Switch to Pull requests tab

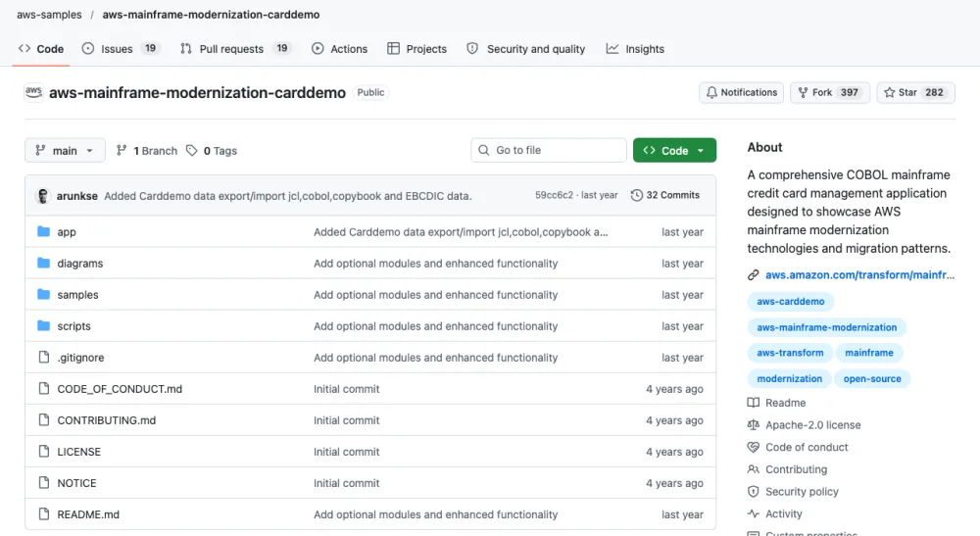point(235,49)
